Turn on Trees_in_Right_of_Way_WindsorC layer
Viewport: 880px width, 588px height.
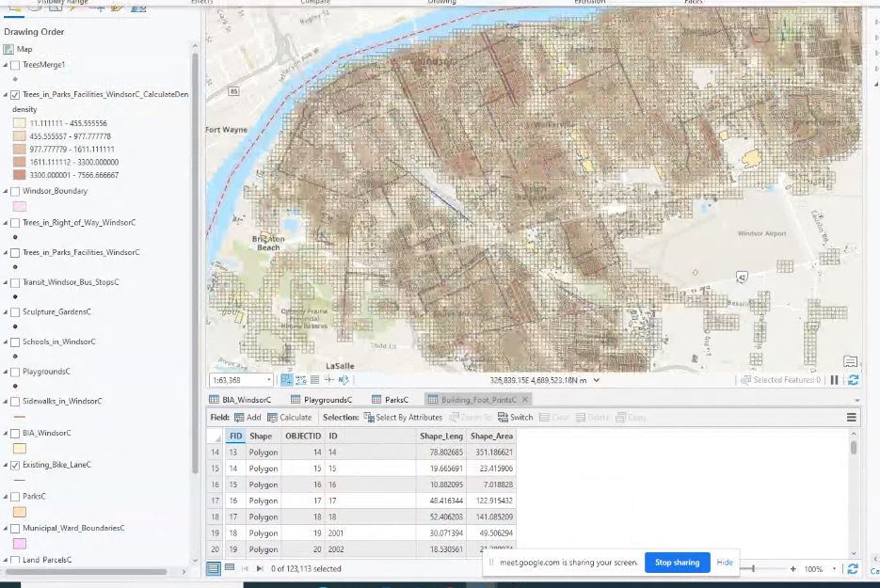tap(15, 223)
